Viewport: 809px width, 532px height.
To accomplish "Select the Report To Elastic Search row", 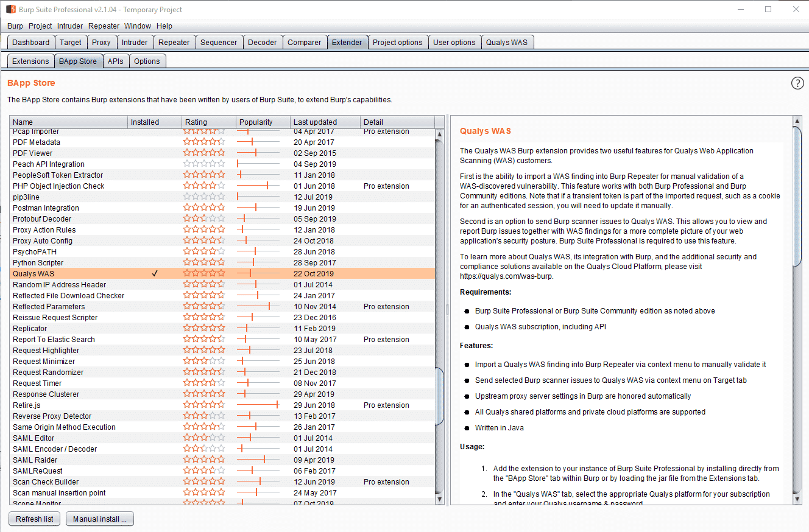I will click(222, 340).
